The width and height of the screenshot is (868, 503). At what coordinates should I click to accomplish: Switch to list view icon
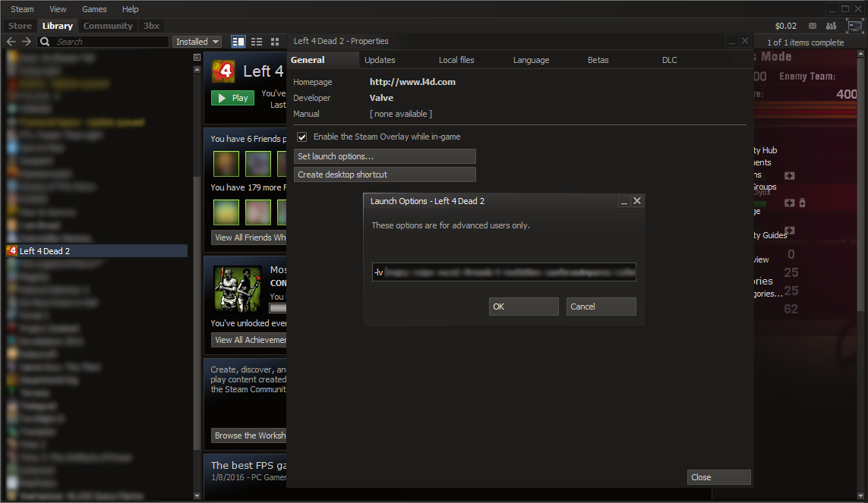point(257,42)
